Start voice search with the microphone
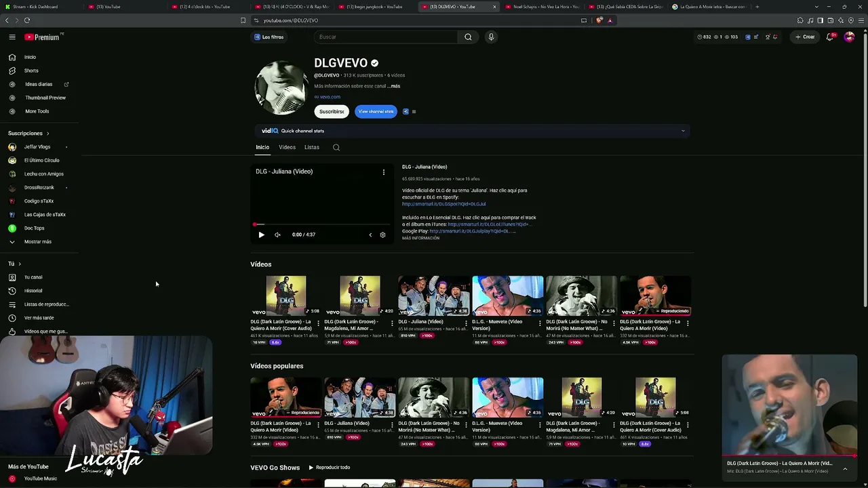The width and height of the screenshot is (868, 488). pyautogui.click(x=491, y=37)
